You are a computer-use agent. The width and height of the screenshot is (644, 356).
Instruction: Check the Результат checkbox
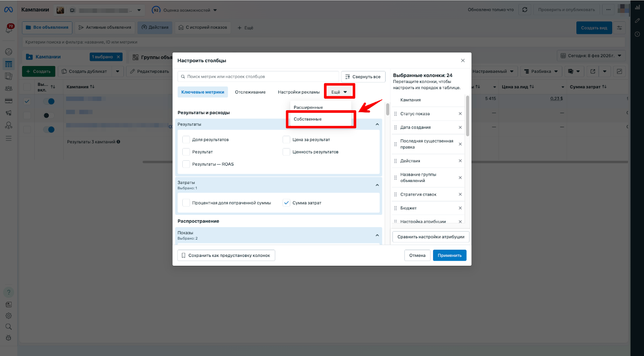pos(186,152)
